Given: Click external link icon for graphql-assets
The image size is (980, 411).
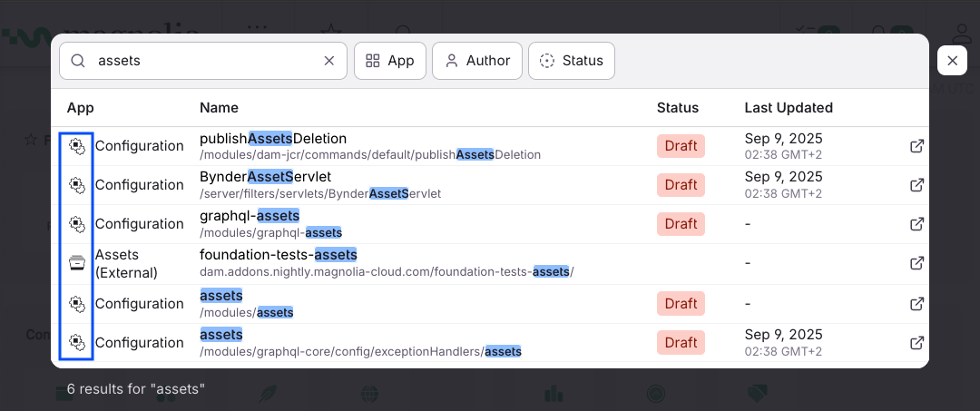Looking at the screenshot, I should (916, 224).
